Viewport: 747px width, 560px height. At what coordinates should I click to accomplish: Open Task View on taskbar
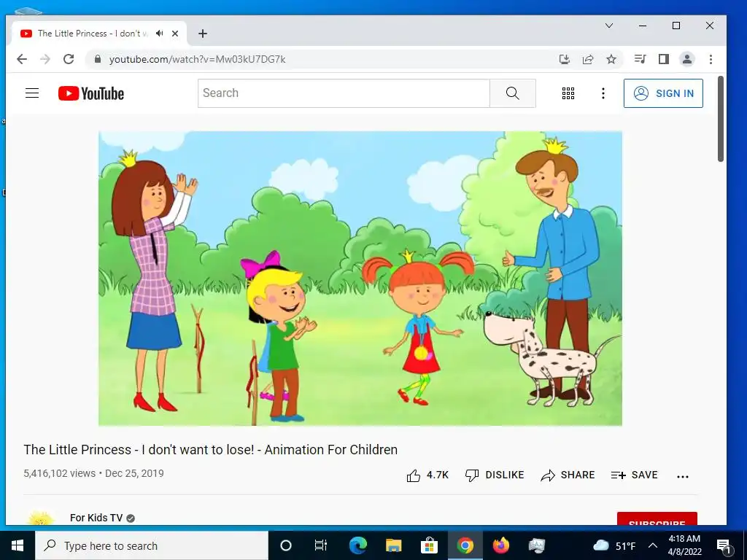click(x=321, y=545)
